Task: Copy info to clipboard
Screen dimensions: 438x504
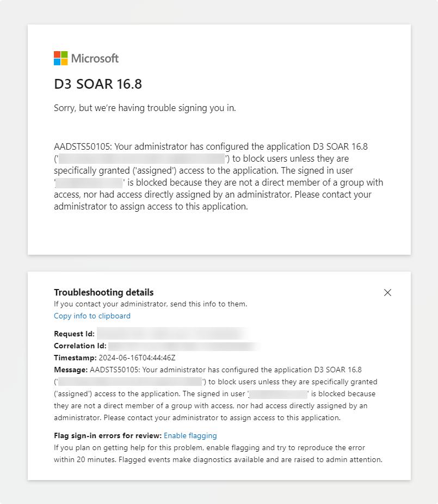Action: click(92, 316)
